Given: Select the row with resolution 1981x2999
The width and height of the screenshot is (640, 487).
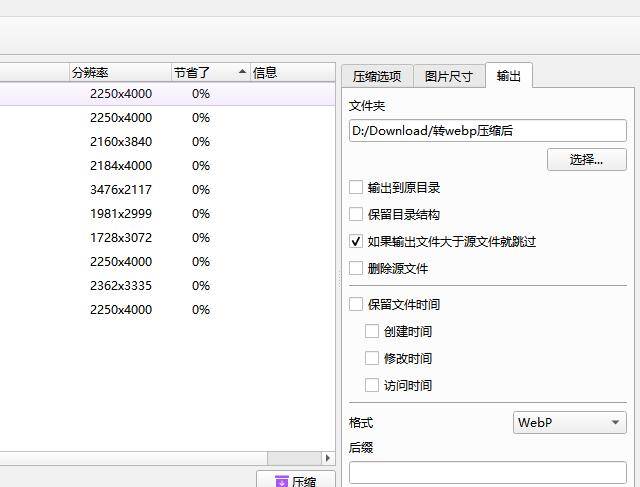Looking at the screenshot, I should pyautogui.click(x=167, y=213).
